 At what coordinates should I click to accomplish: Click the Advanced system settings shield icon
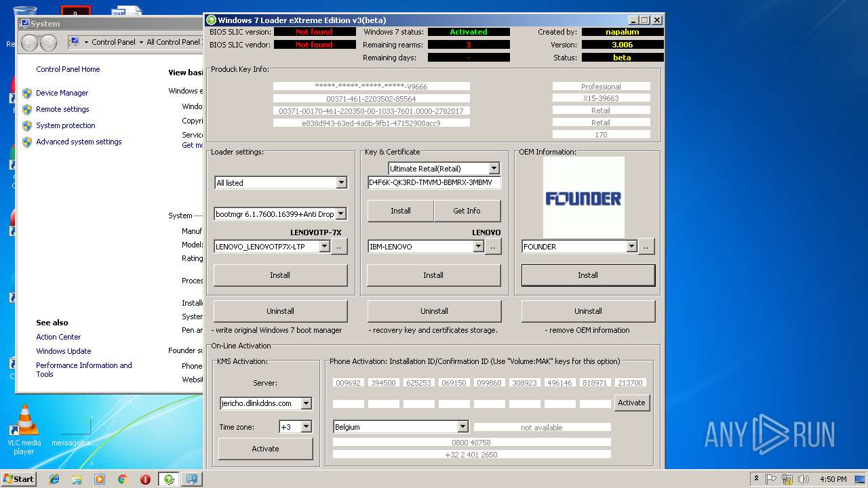pos(27,142)
